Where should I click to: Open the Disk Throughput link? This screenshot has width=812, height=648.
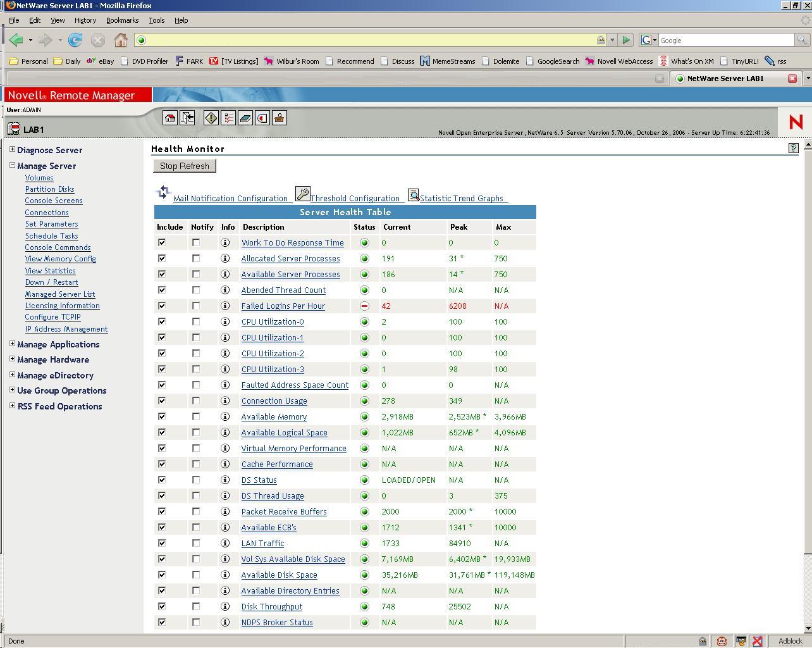point(272,607)
